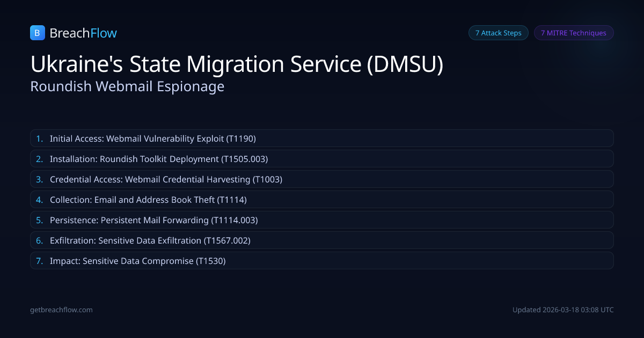Click the T1567.002 technique ID
Screen dimensions: 644x338
click(226, 240)
